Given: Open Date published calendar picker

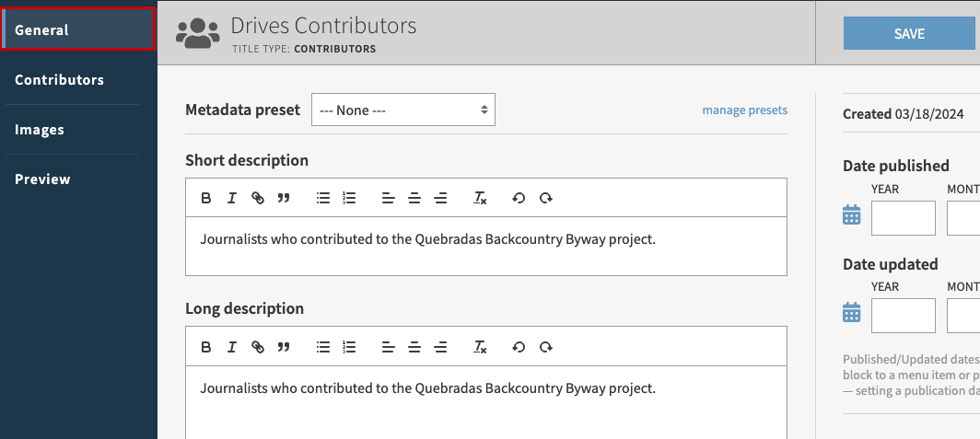Looking at the screenshot, I should click(852, 215).
